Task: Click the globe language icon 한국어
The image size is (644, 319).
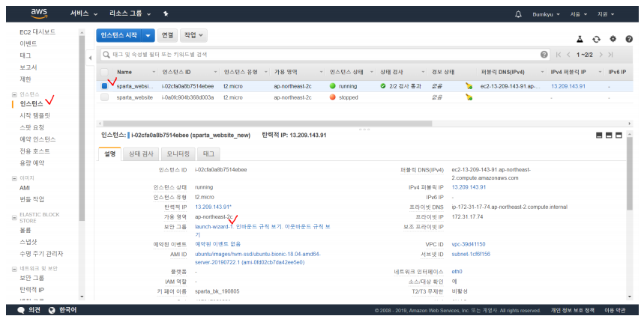Action: pos(52,311)
